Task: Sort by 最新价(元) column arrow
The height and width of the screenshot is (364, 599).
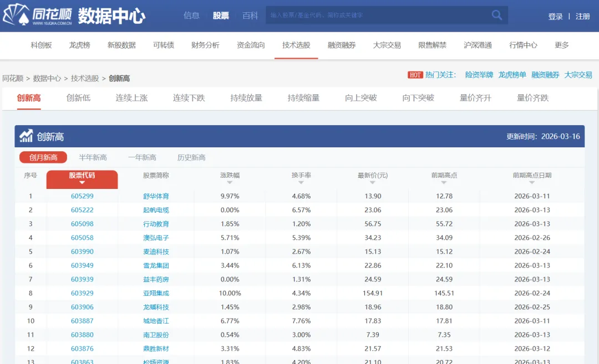Action: [373, 183]
